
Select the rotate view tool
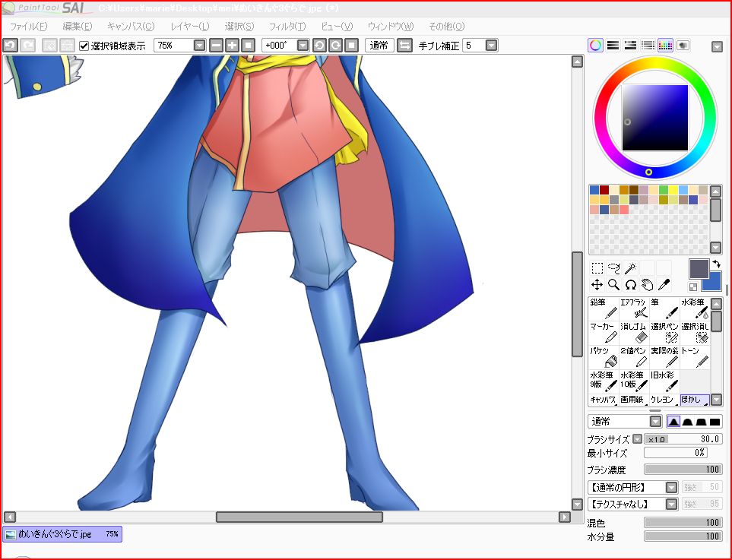click(x=631, y=284)
